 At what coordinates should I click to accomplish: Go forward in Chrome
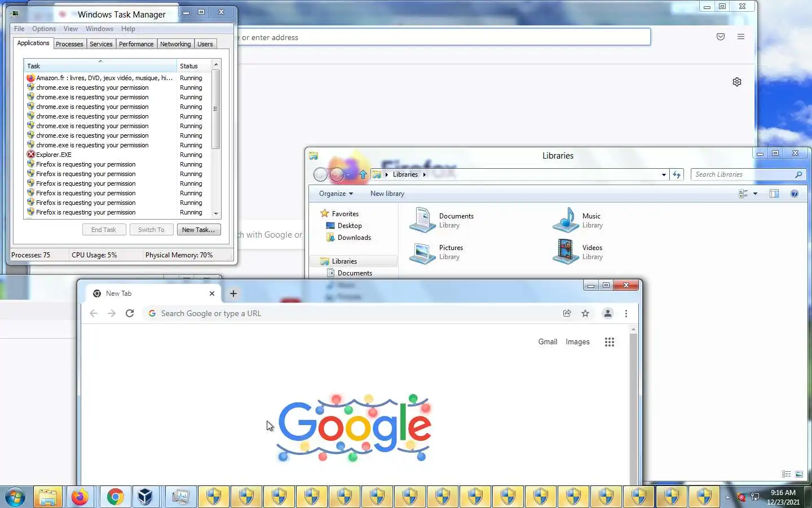(112, 313)
